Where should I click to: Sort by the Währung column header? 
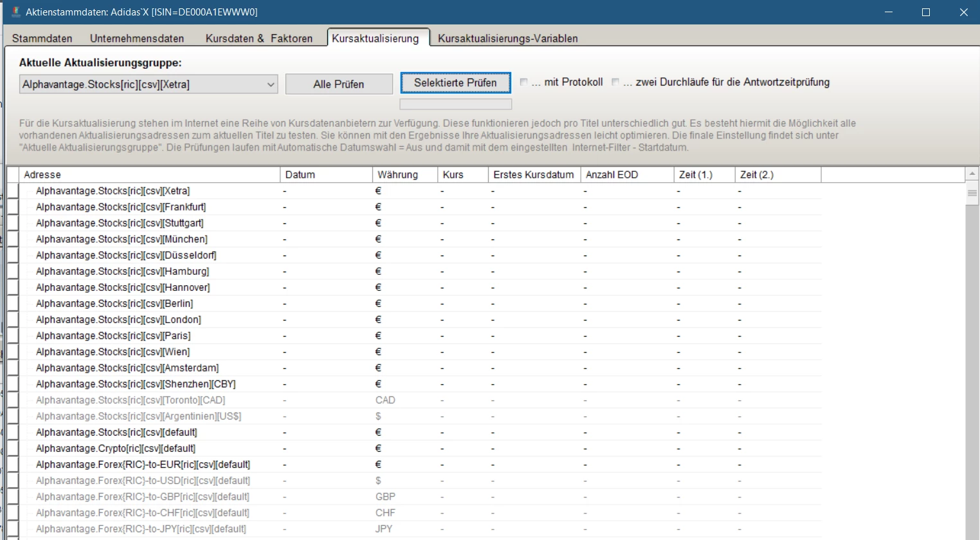404,174
